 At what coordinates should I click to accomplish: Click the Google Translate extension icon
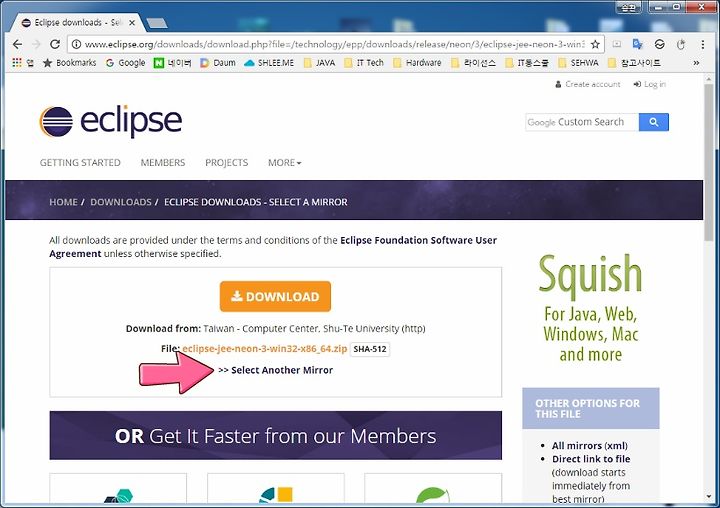pyautogui.click(x=637, y=44)
